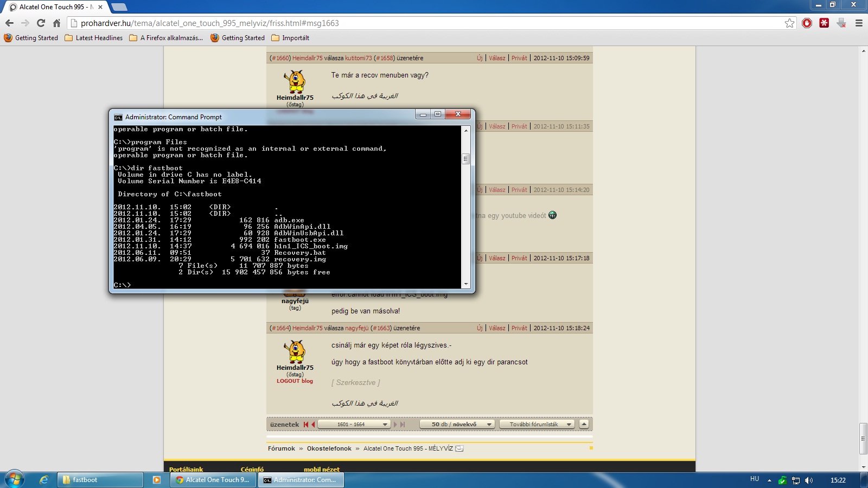Click the volume speaker tray icon
The height and width of the screenshot is (488, 868).
click(x=809, y=480)
